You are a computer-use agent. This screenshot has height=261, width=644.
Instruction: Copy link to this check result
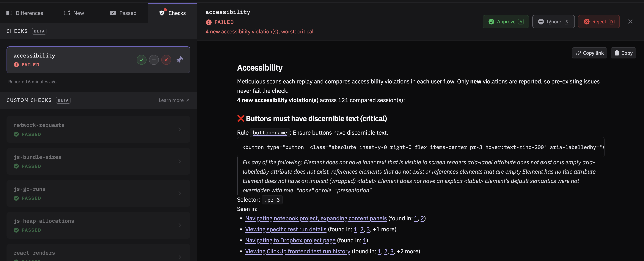pyautogui.click(x=590, y=53)
